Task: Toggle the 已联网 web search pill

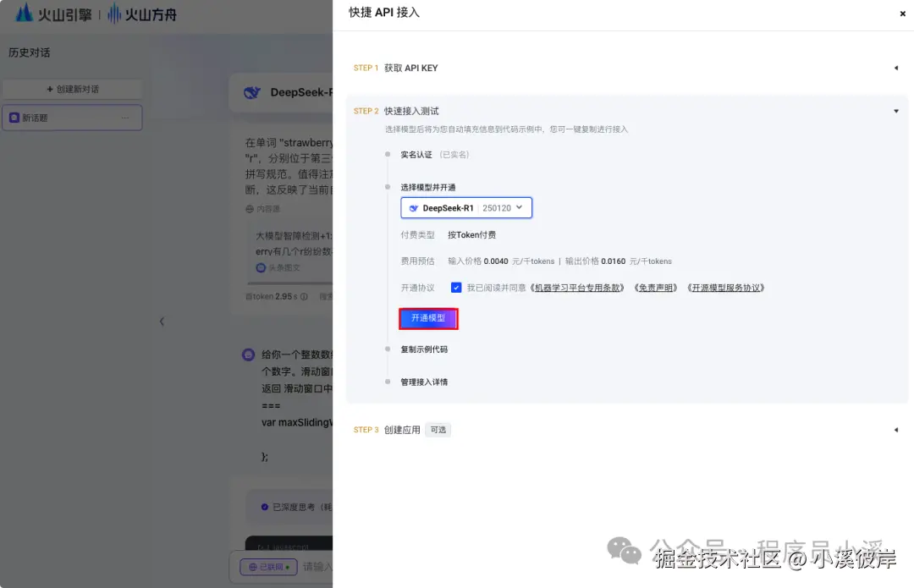Action: pyautogui.click(x=267, y=566)
